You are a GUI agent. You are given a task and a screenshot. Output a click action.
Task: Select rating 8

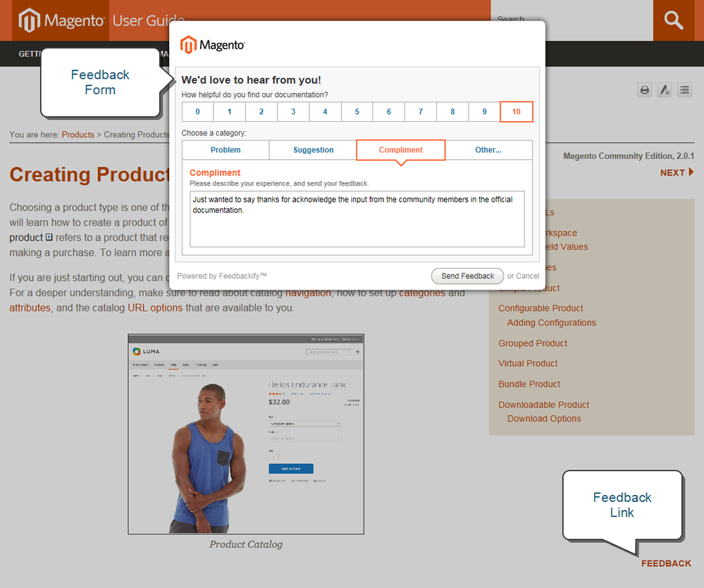click(452, 112)
